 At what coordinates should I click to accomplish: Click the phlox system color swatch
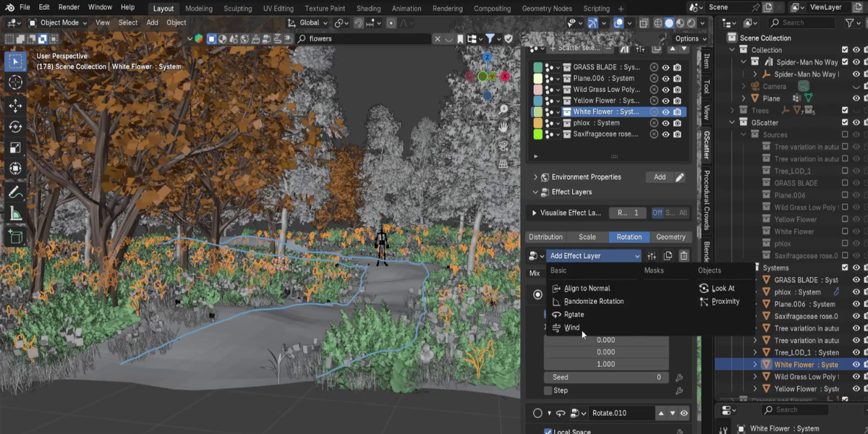tap(538, 123)
